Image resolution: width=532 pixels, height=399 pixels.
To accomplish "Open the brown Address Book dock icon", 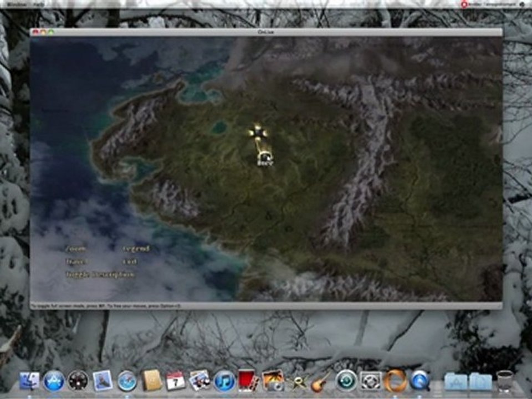I will coord(151,380).
